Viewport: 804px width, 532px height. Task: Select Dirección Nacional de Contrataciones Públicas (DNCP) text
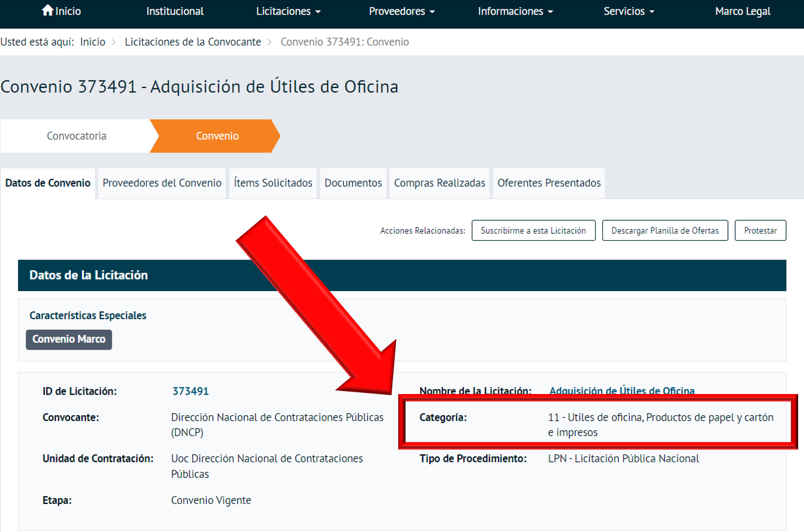point(277,425)
